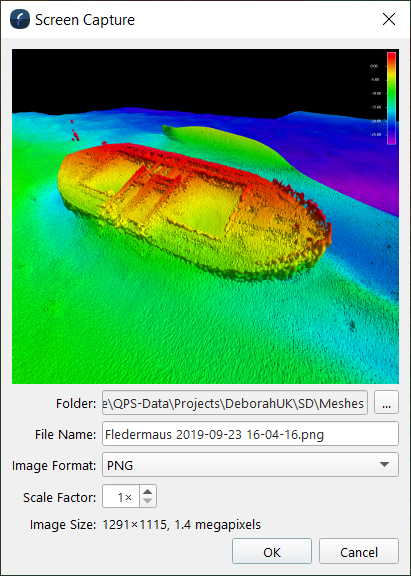Click the OK button

point(272,551)
